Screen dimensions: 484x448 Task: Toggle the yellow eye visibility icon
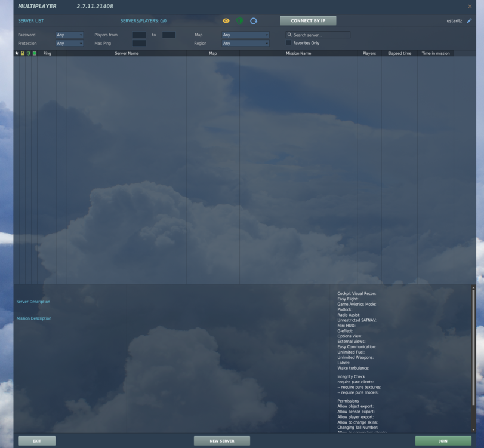point(226,21)
